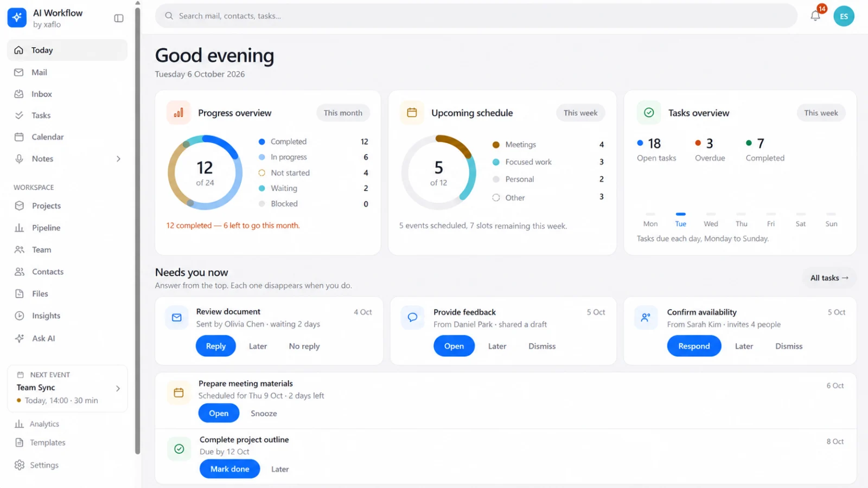The image size is (868, 488).
Task: Click the Tasks overview checkmark icon
Action: click(648, 113)
